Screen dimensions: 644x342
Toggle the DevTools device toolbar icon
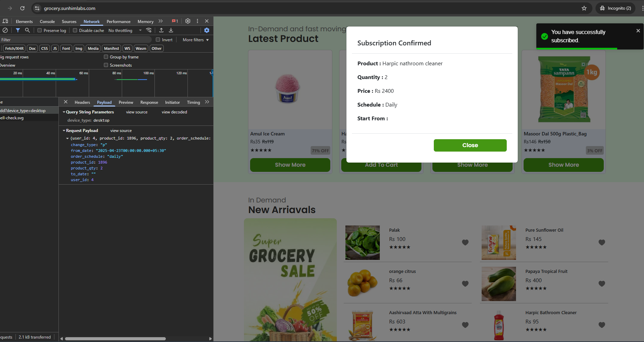tap(5, 21)
